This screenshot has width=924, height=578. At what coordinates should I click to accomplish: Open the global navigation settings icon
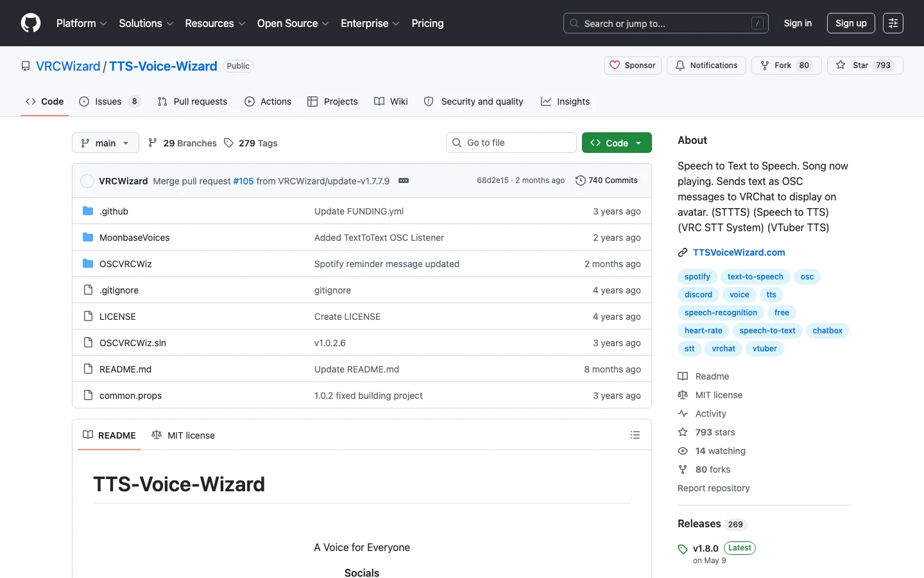(893, 23)
